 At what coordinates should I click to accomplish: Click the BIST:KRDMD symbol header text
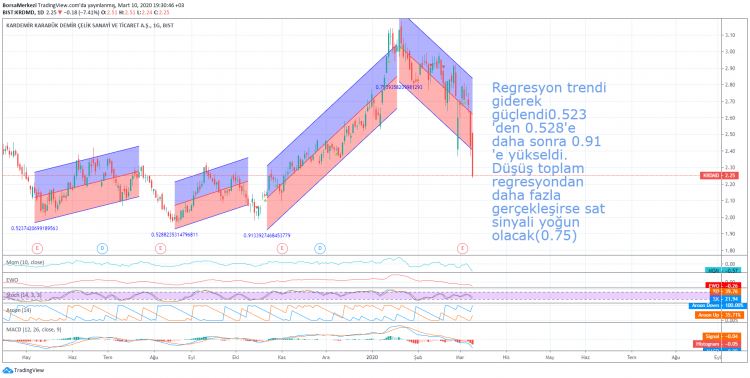coord(18,11)
